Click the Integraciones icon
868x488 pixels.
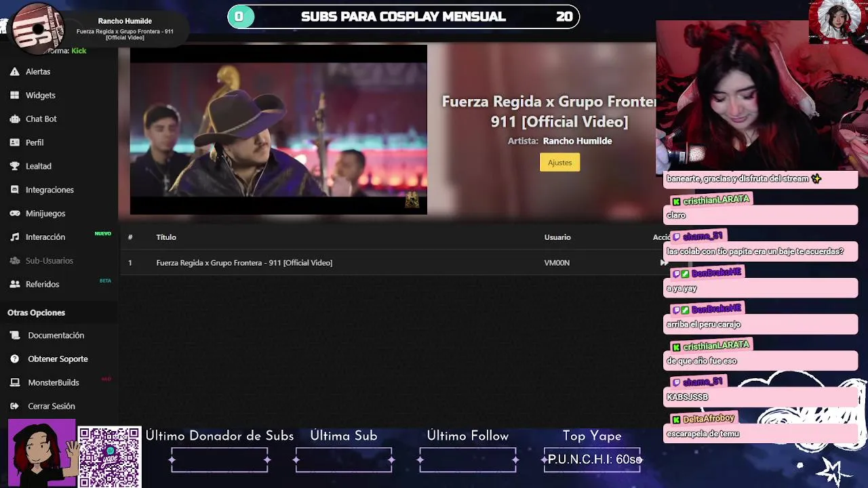coord(15,190)
